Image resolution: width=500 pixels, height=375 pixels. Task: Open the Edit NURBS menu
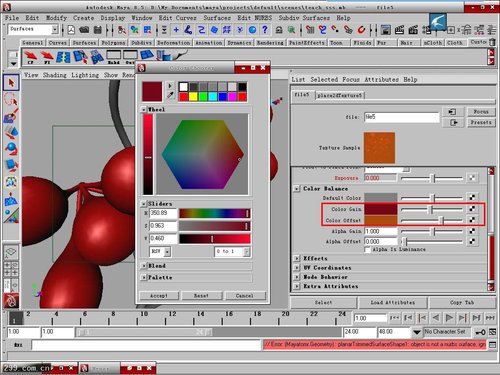tap(254, 18)
